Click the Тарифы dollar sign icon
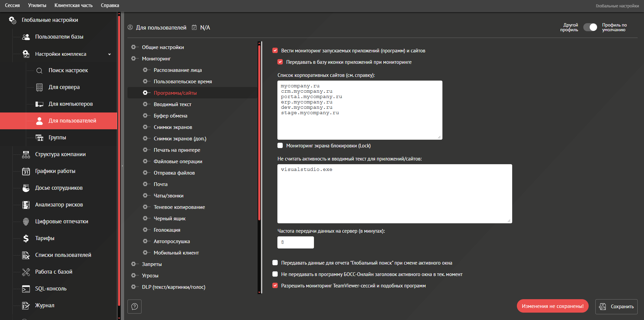This screenshot has height=320, width=644. click(x=26, y=238)
